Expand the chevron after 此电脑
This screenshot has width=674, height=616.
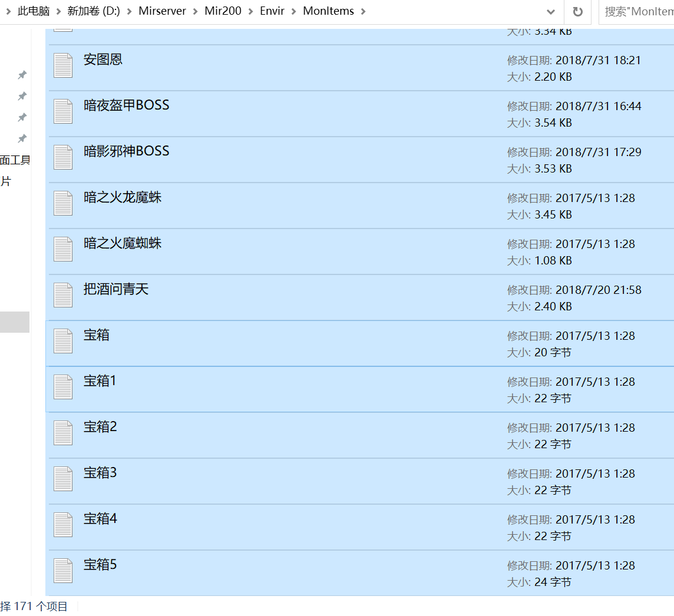click(58, 12)
